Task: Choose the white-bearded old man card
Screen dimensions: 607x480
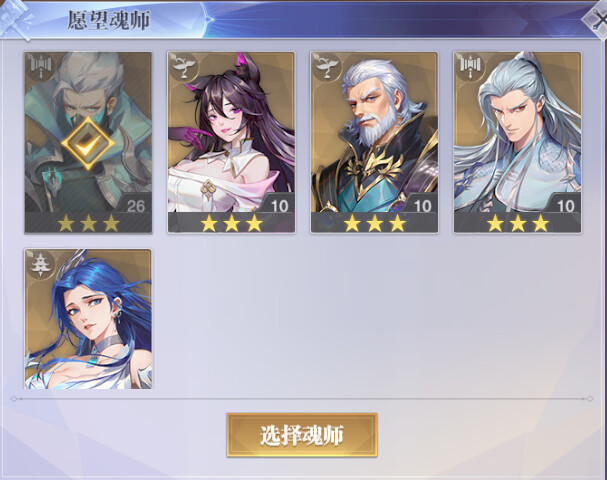Action: click(x=374, y=142)
